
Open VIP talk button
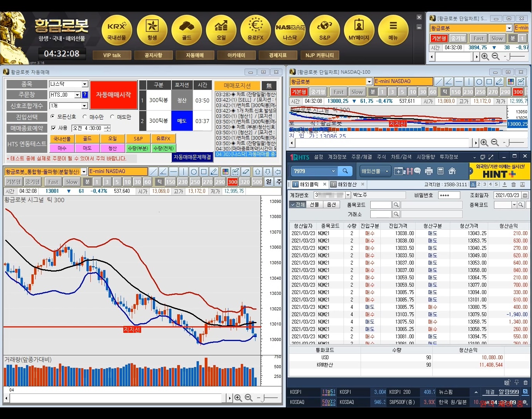click(x=112, y=55)
